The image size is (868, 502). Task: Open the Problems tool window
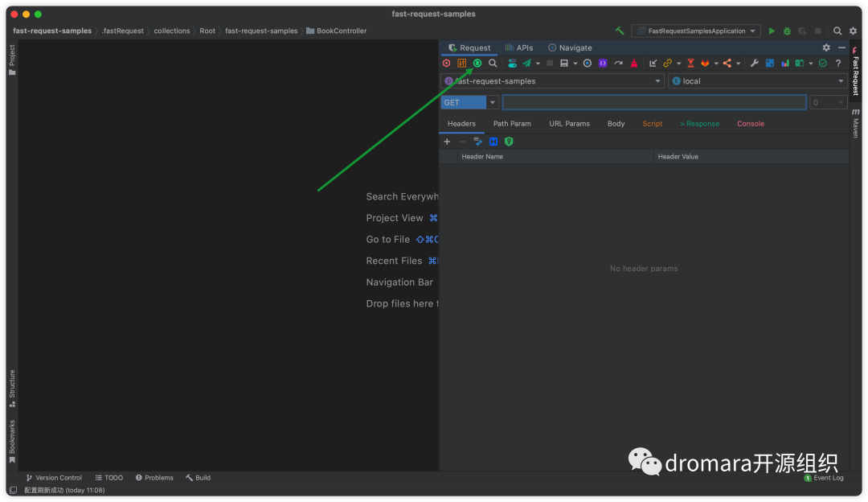point(154,478)
